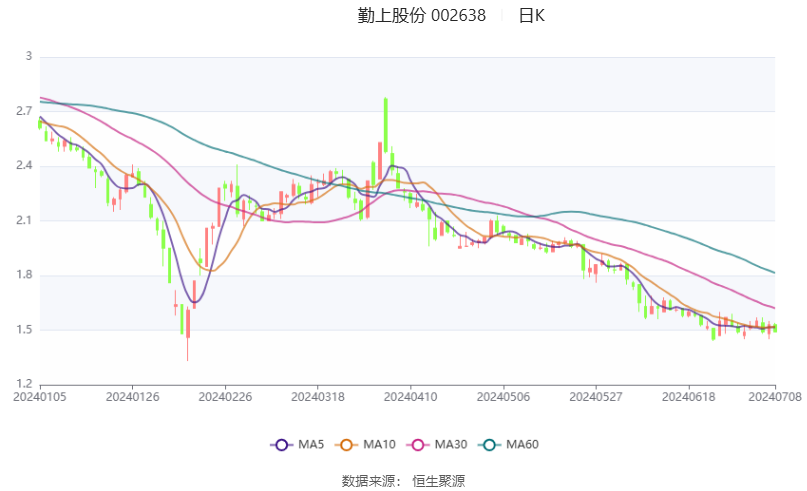
Task: Click the 20240618 x-axis date label
Action: coord(688,397)
